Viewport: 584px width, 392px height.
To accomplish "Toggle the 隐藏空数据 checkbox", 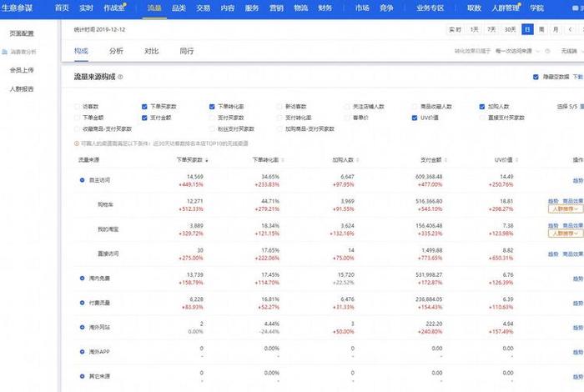I will [536, 77].
